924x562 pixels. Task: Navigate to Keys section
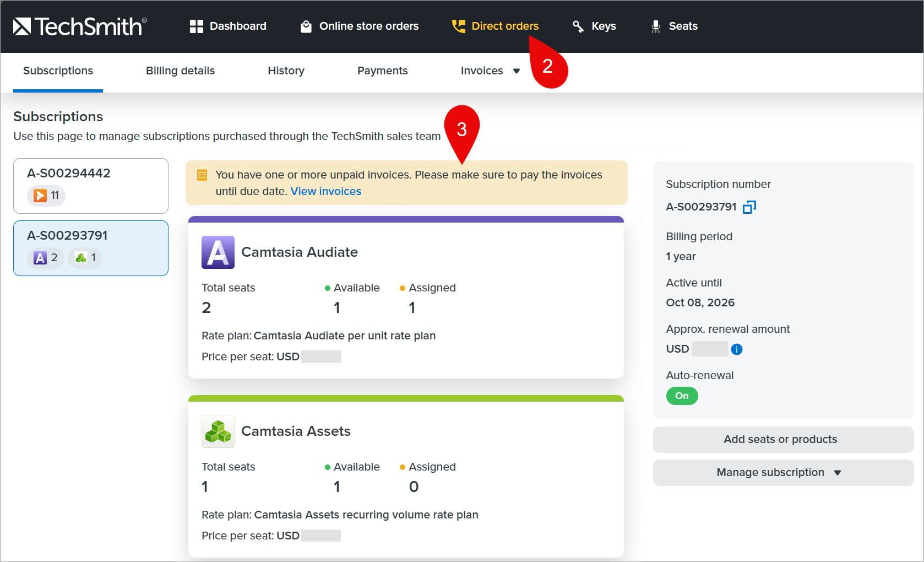pos(594,26)
